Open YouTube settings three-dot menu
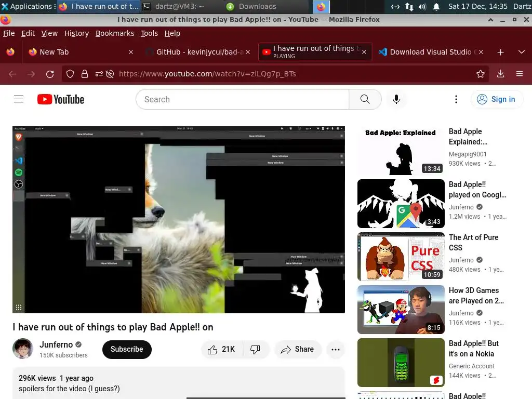532x399 pixels. (456, 99)
